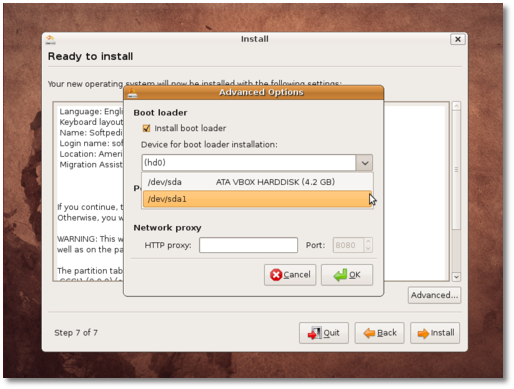Open the Advanced... button
Image resolution: width=514 pixels, height=389 pixels.
tap(434, 295)
